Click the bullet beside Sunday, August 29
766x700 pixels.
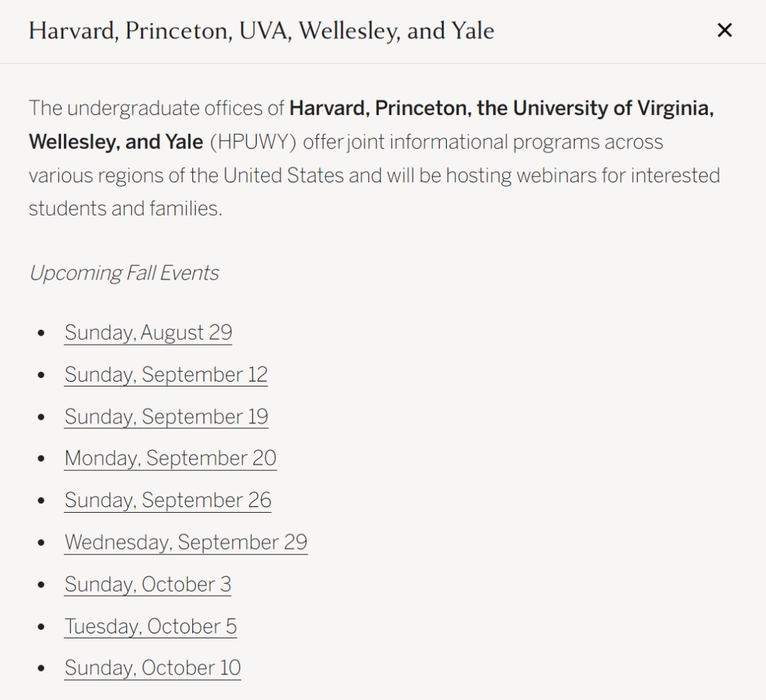(41, 333)
